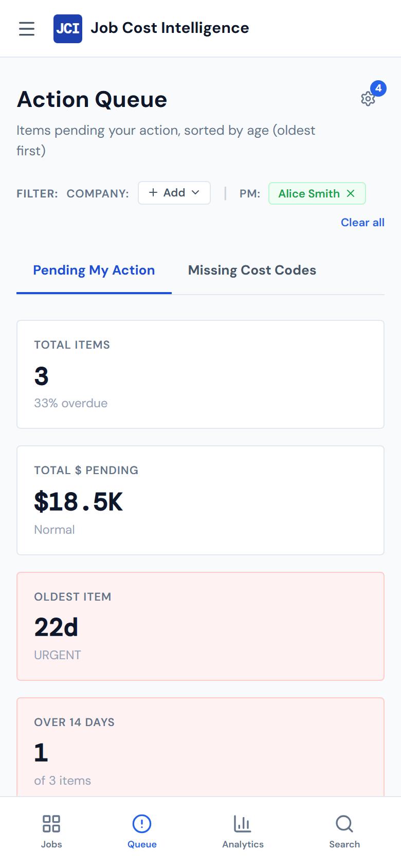Open the chevron next to Add
The width and height of the screenshot is (401, 868).
[x=195, y=193]
